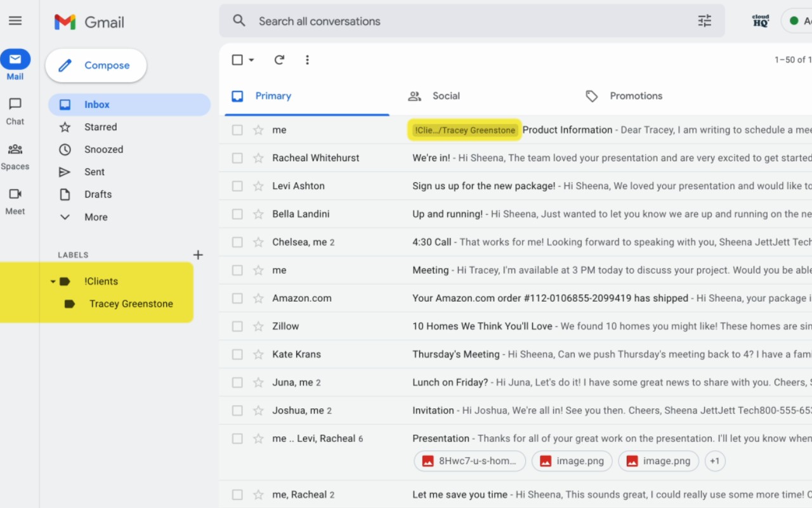Select the Amazon.com email checkbox

[x=237, y=298]
